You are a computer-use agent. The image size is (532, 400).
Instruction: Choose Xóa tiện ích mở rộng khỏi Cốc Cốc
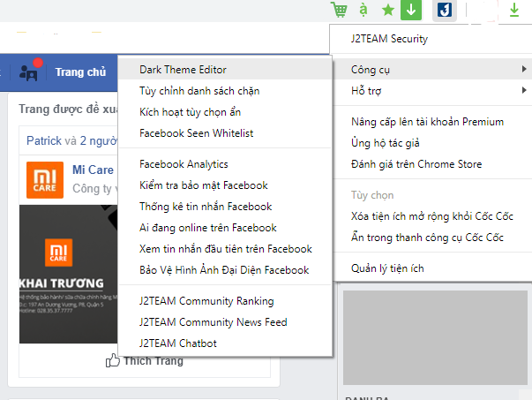pos(432,216)
